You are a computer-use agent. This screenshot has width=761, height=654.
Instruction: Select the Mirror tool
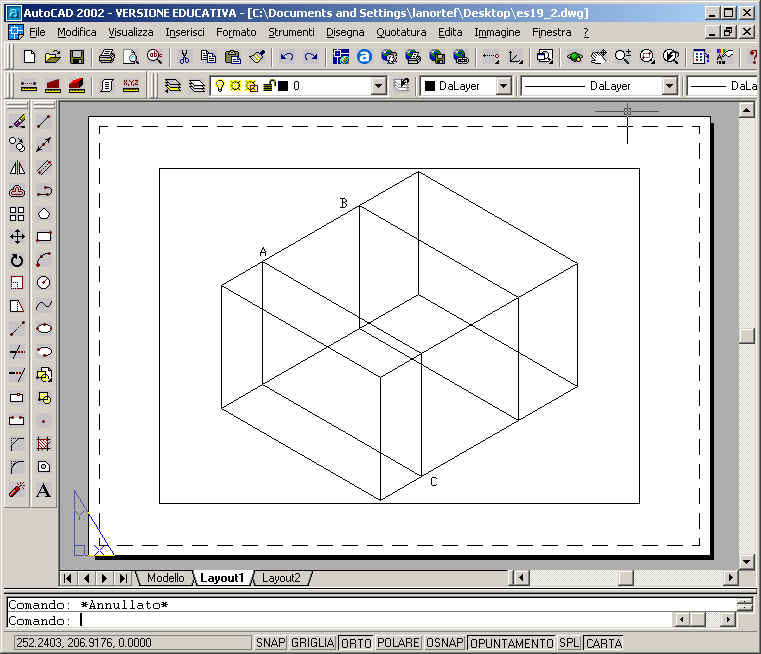[x=17, y=167]
